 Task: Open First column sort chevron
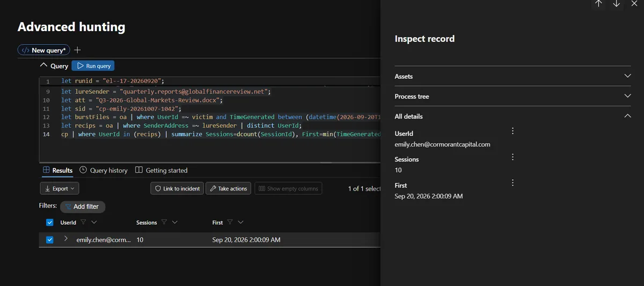tap(240, 222)
